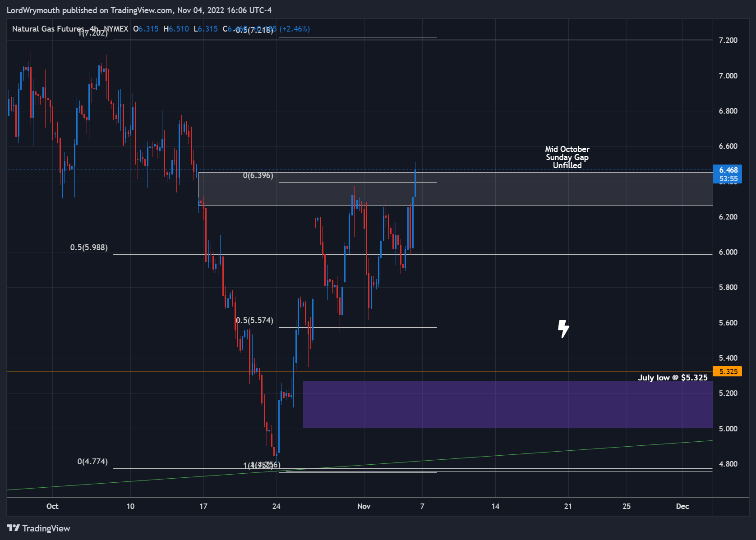Click the 14 date axis label
The height and width of the screenshot is (540, 756).
tap(495, 506)
